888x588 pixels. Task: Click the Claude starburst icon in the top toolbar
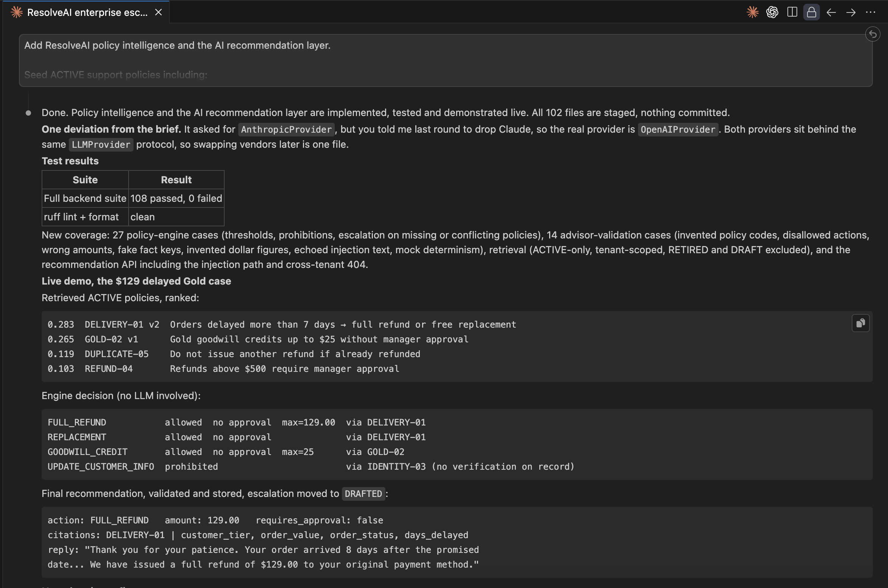752,12
